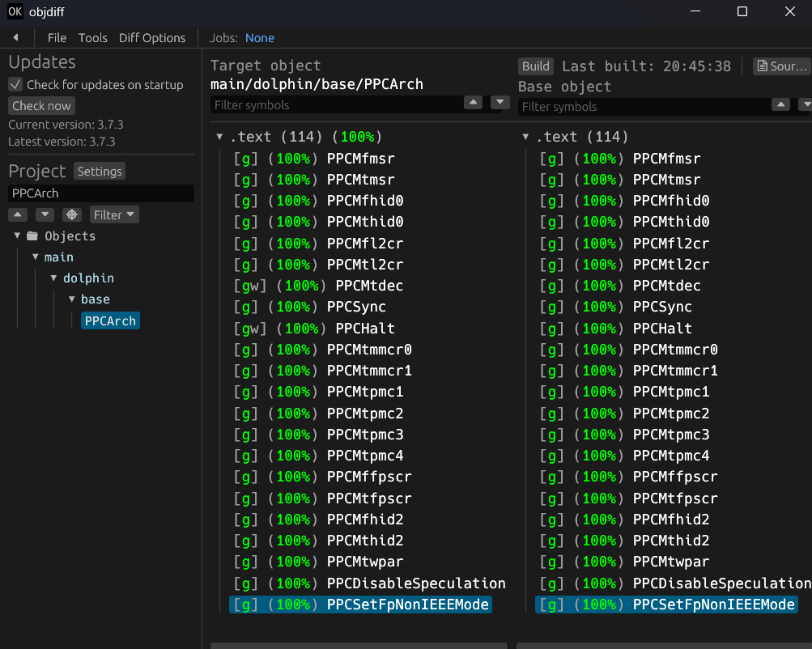
Task: Collapse the Objects tree node
Action: [17, 235]
